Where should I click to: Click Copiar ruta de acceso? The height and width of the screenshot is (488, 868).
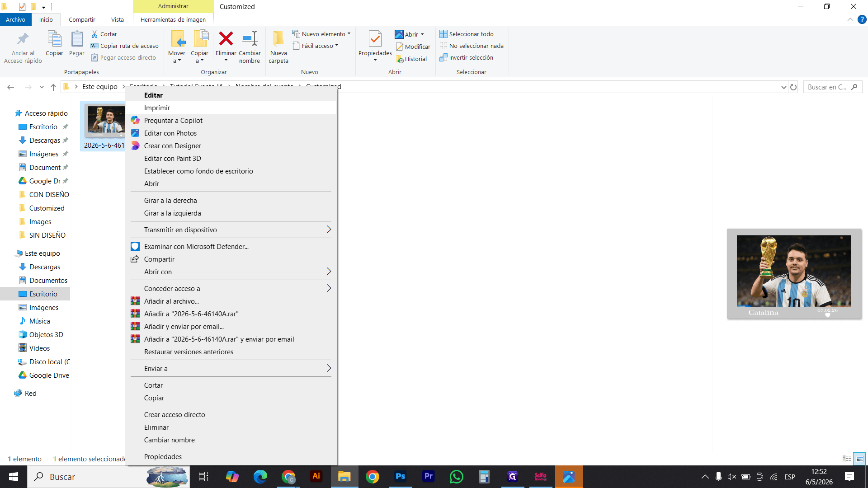(x=124, y=46)
